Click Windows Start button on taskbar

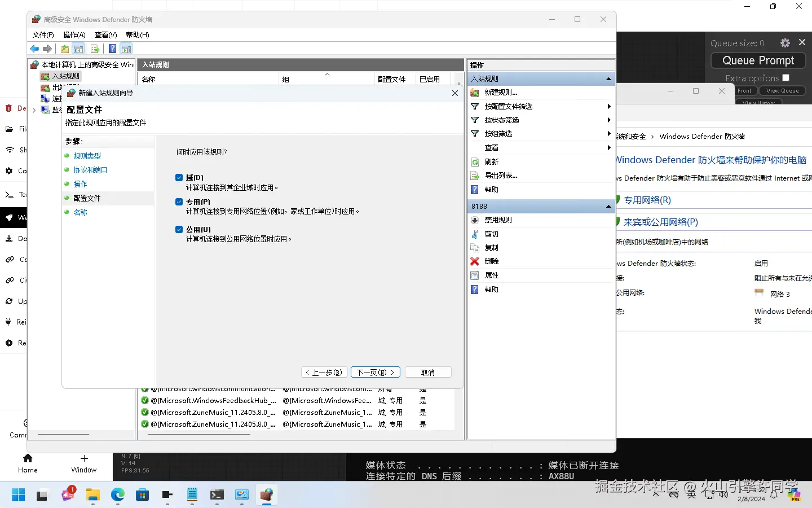(x=18, y=495)
